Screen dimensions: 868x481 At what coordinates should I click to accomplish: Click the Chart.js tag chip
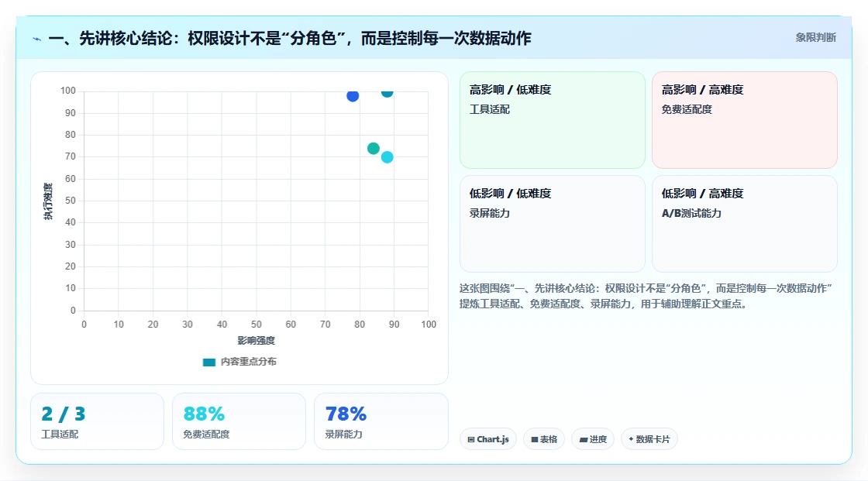[488, 439]
